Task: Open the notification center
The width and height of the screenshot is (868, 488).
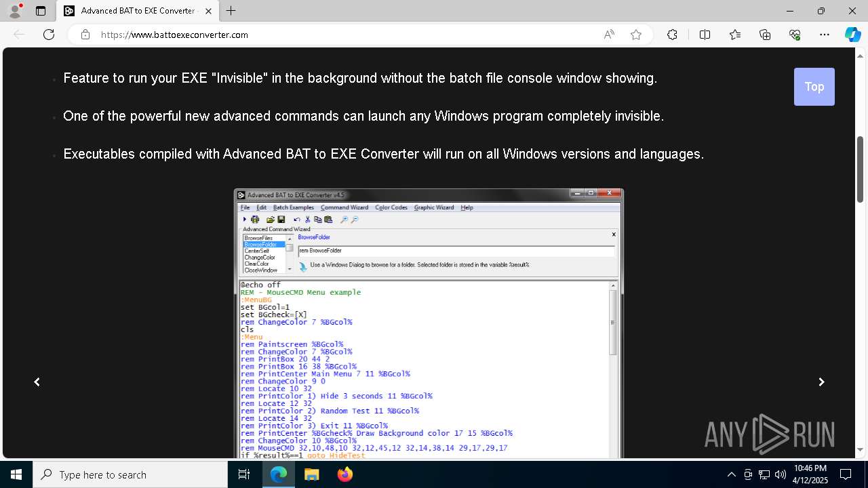Action: [846, 474]
